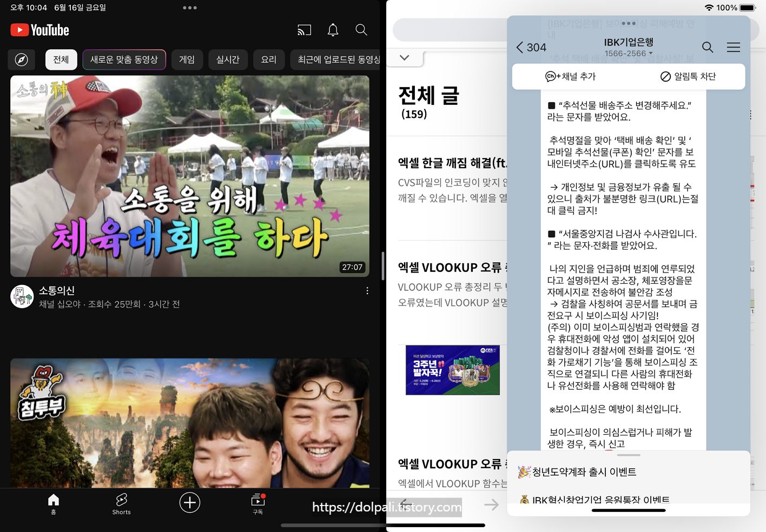Select the 게임 filter chip
The width and height of the screenshot is (766, 532).
coord(187,59)
